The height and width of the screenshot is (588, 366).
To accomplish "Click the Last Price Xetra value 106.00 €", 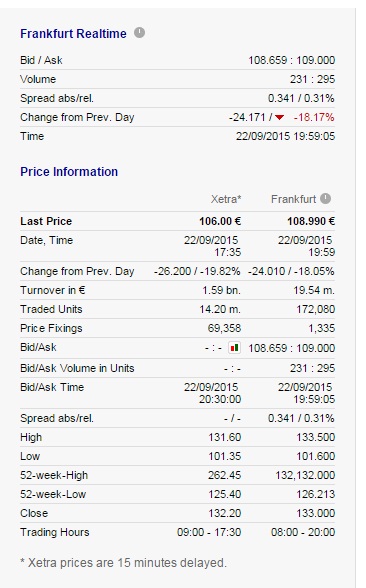I will [x=220, y=221].
